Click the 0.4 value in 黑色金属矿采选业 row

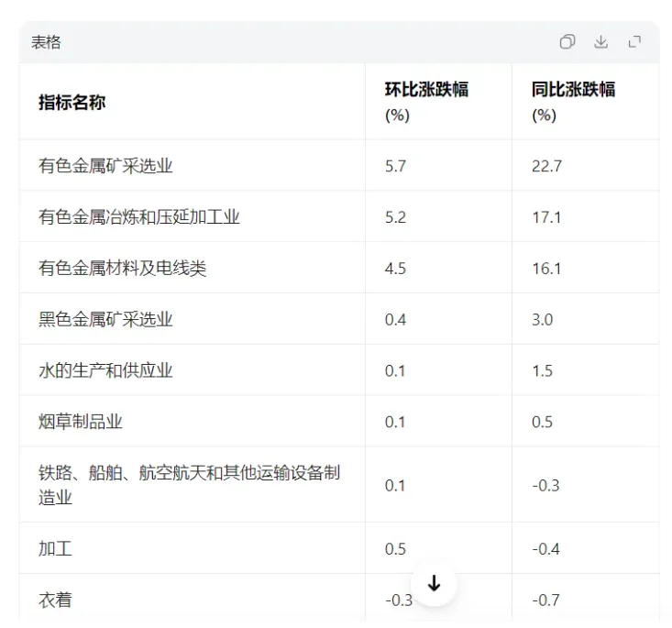(x=395, y=319)
